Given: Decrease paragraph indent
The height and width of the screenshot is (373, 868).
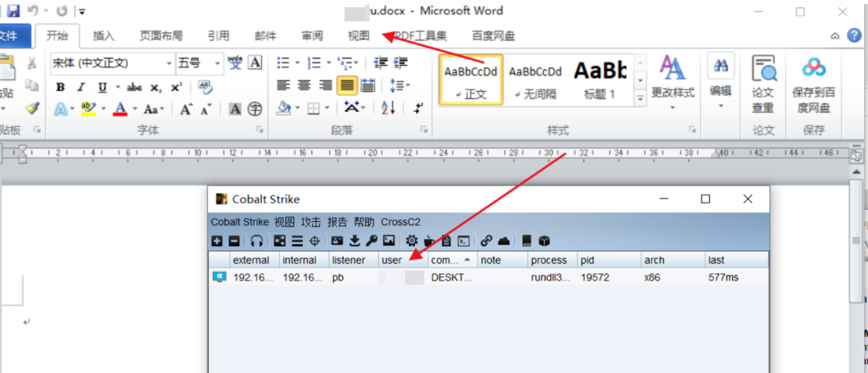Looking at the screenshot, I should (x=380, y=63).
